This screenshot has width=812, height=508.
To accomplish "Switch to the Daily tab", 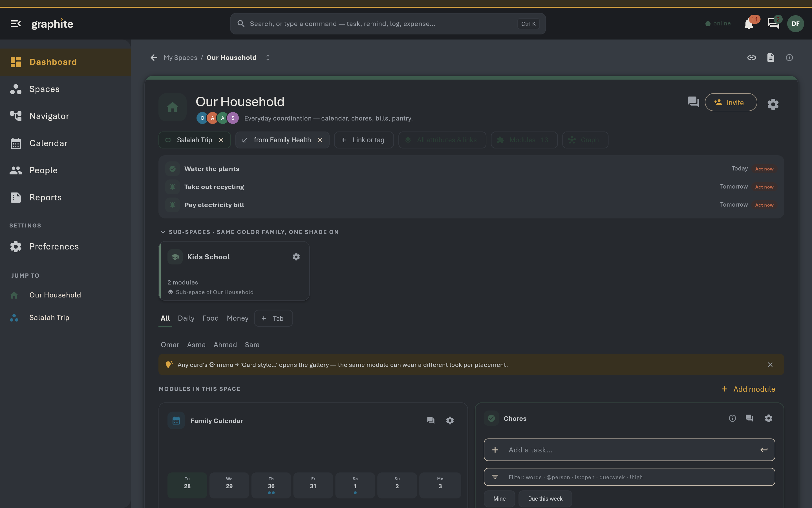I will click(x=186, y=318).
